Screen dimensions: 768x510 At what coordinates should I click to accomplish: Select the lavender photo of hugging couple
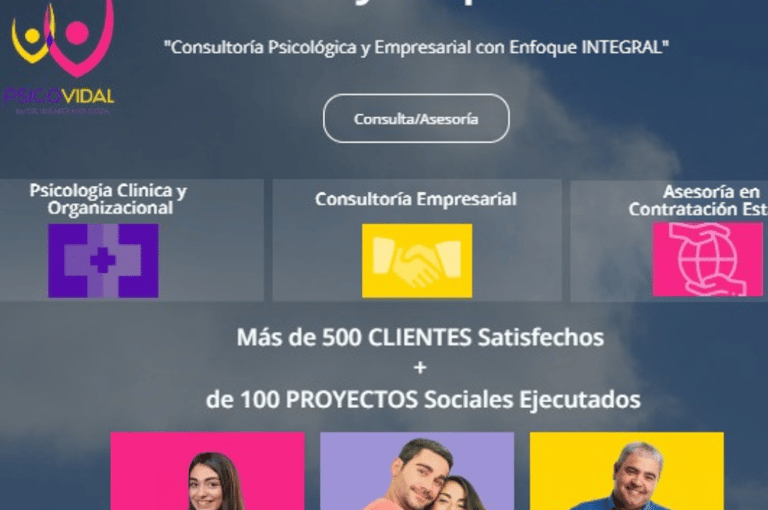point(417,471)
